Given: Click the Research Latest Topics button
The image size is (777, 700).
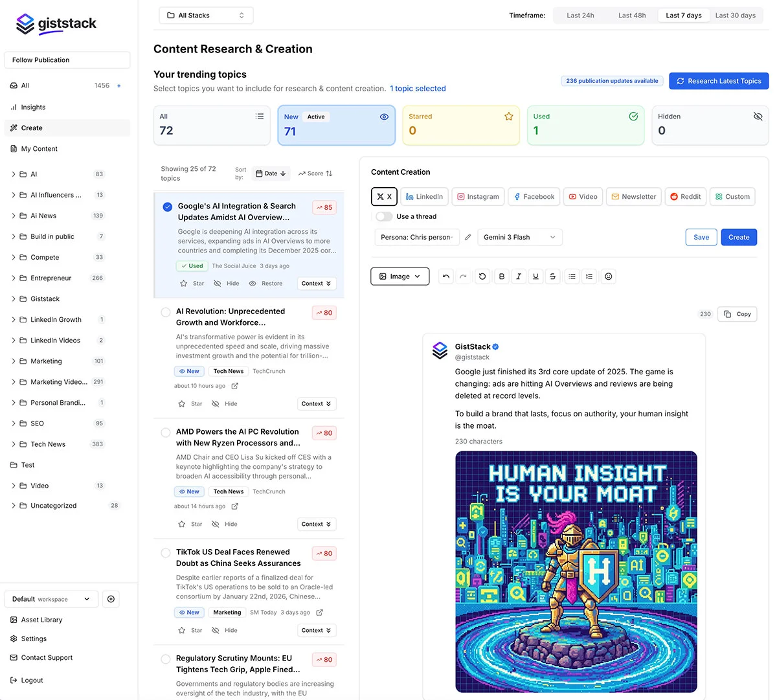Looking at the screenshot, I should click(x=719, y=81).
